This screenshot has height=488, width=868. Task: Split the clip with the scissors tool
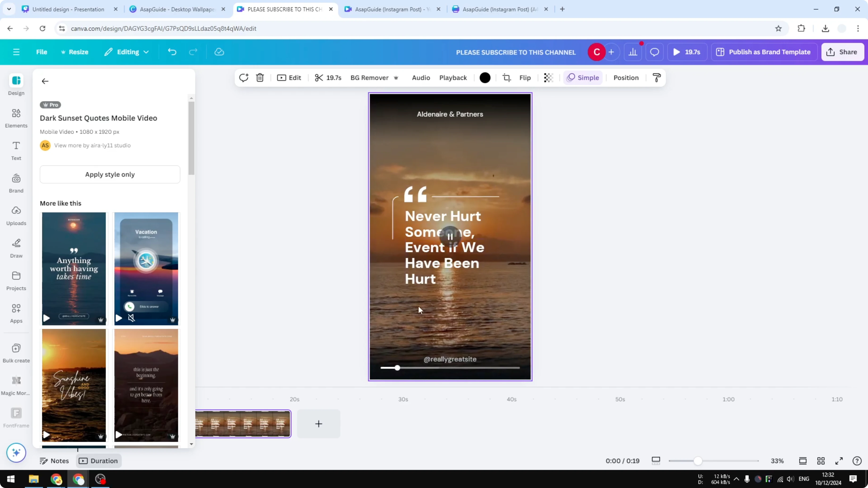click(319, 78)
